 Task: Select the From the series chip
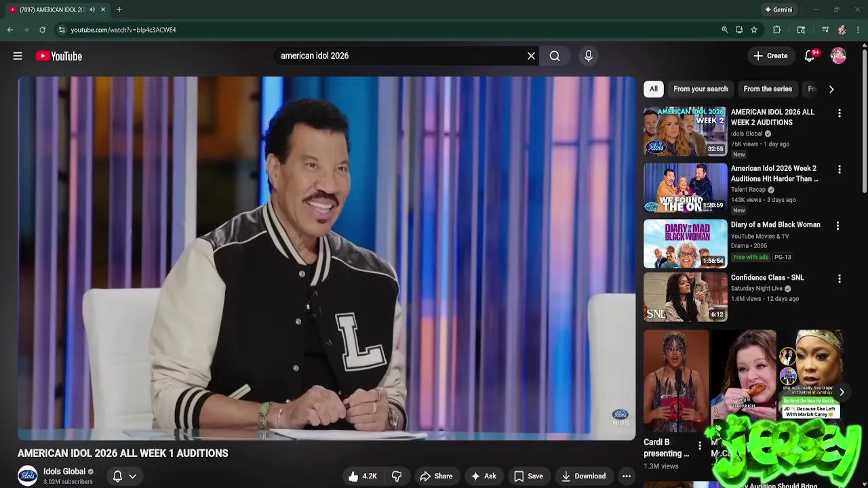768,89
